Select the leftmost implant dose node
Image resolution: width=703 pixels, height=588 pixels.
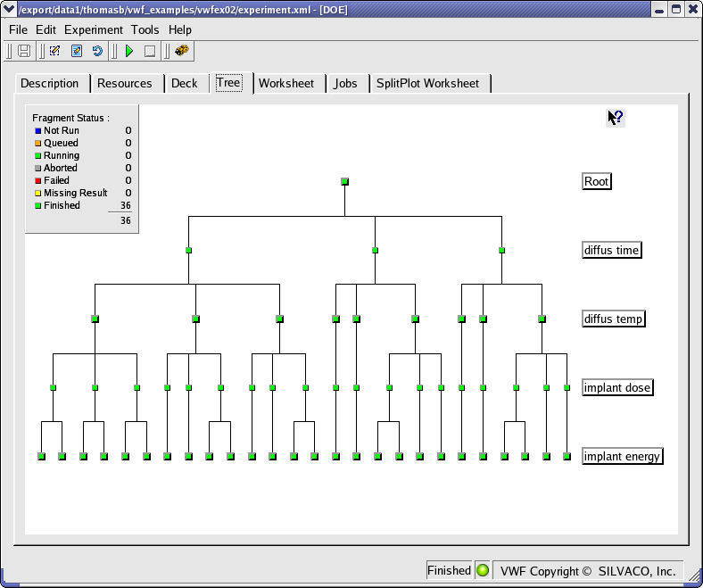tap(53, 387)
